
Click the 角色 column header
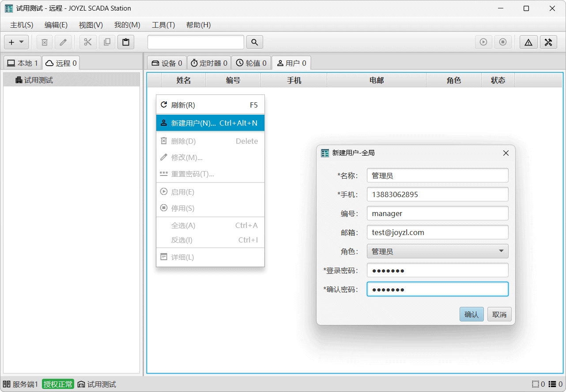[x=454, y=80]
